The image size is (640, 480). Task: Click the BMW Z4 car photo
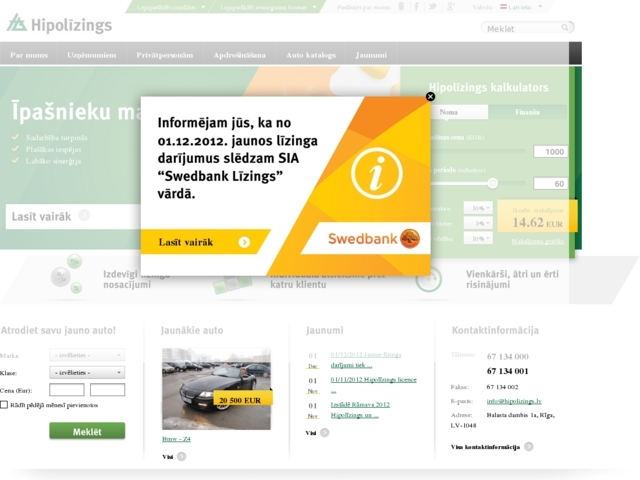coord(216,389)
